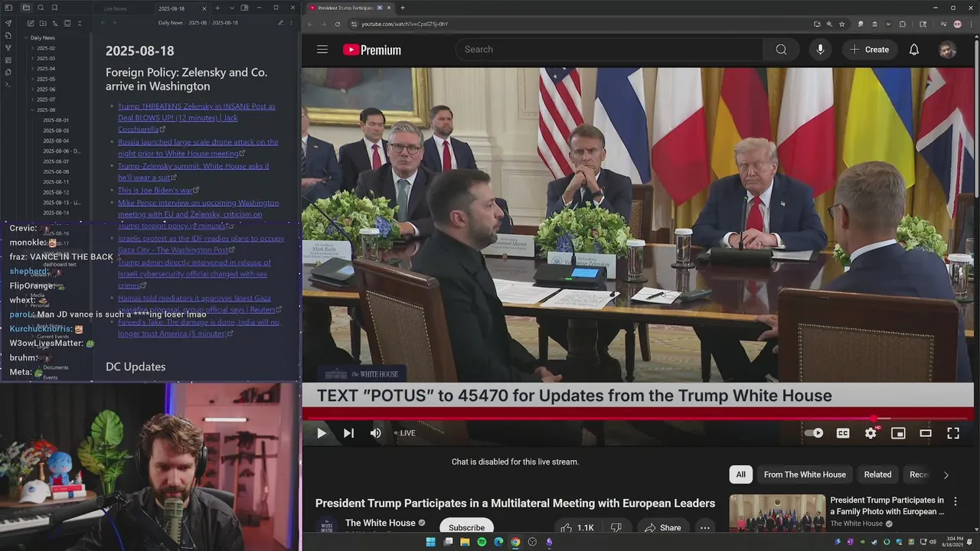Open new Obsidian tab with plus icon
This screenshot has width=980, height=551.
(x=217, y=8)
